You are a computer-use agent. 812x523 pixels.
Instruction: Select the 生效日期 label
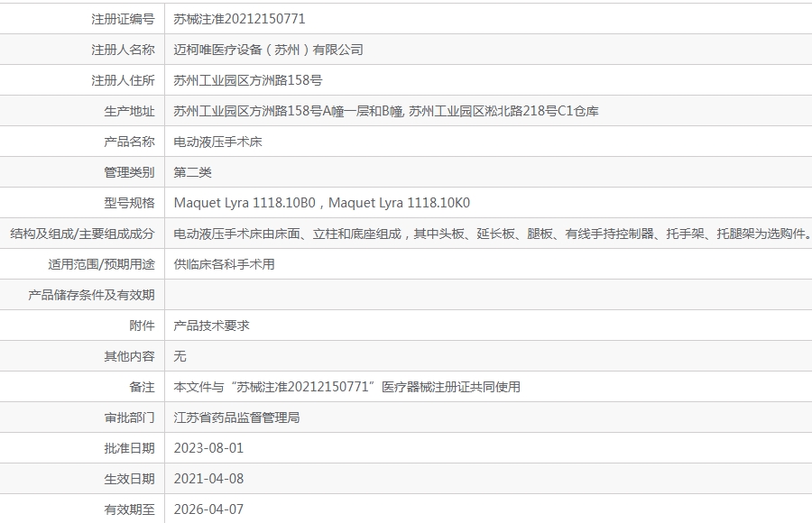click(x=129, y=479)
